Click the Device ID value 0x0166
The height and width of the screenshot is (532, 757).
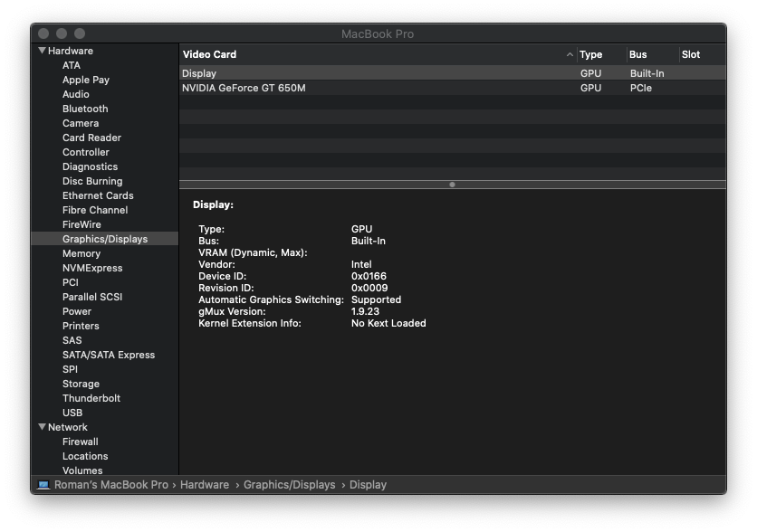369,276
